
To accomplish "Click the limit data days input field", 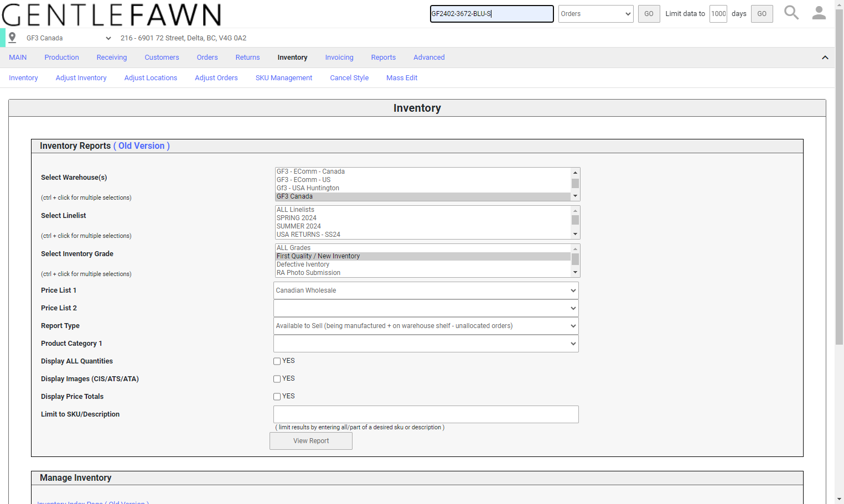I will [x=718, y=14].
